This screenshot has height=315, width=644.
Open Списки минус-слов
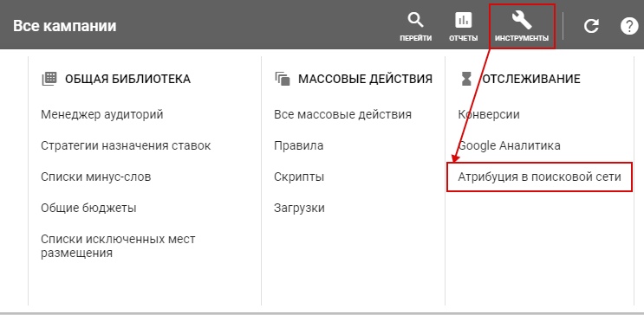(x=95, y=177)
